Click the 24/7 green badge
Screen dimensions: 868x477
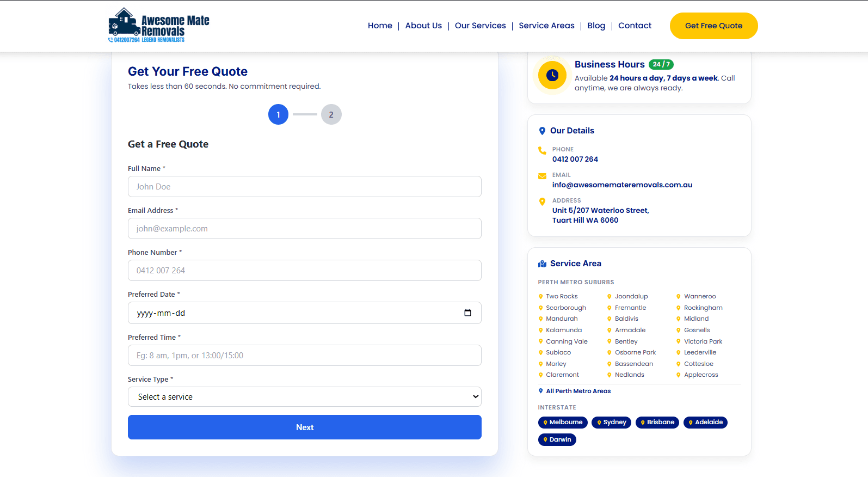pyautogui.click(x=661, y=64)
